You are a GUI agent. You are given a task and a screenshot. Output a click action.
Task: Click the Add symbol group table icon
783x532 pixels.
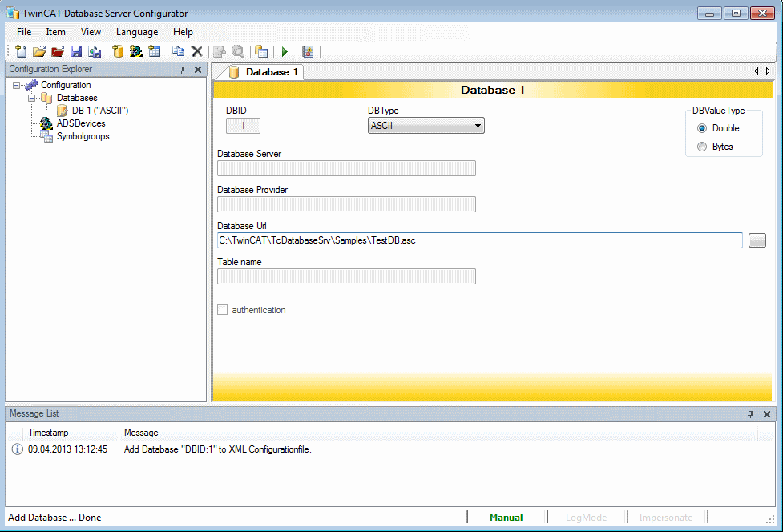[x=155, y=51]
